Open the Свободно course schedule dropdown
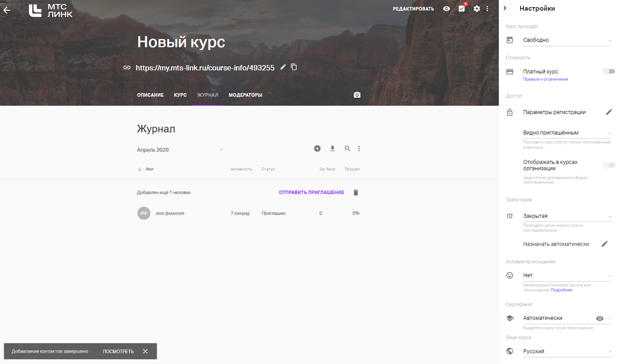619x364 pixels. click(567, 40)
